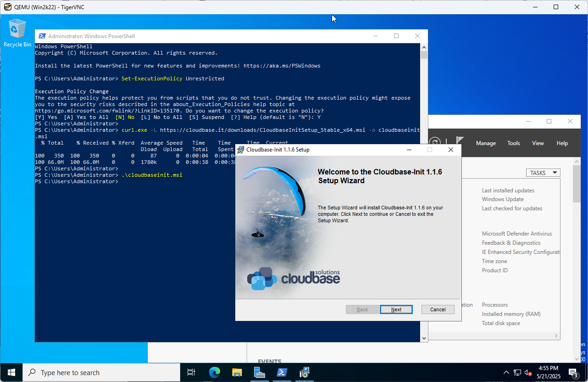Viewport: 588px width, 382px height.
Task: Click the Cloudbase-Init Setup title bar icon
Action: click(x=241, y=150)
